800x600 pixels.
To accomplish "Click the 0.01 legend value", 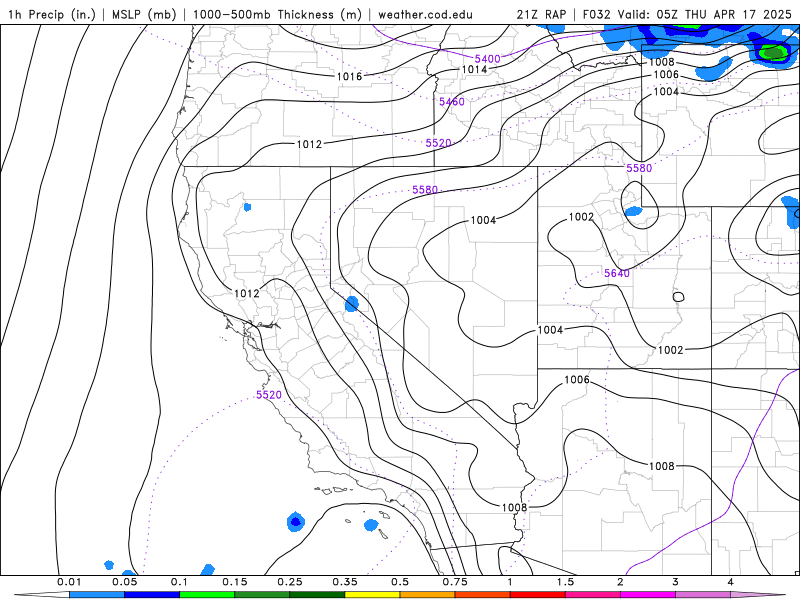I will pyautogui.click(x=69, y=582).
